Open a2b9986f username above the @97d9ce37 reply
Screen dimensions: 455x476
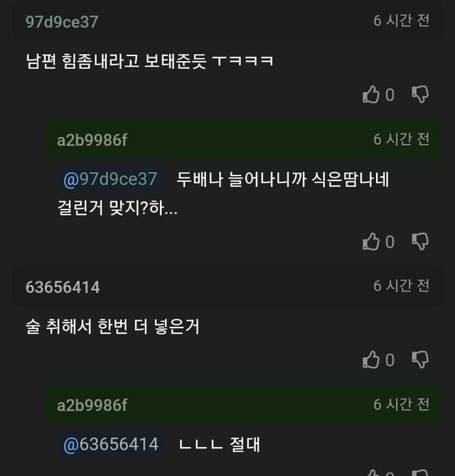tap(92, 140)
